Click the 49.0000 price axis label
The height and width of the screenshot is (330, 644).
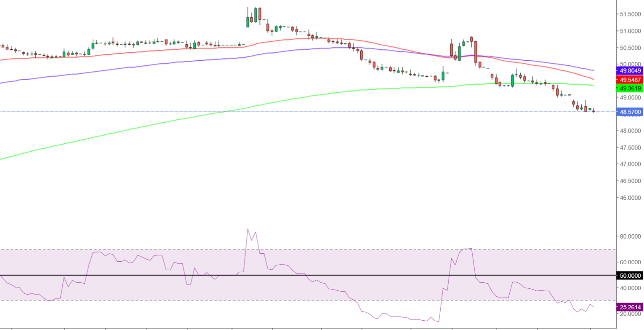630,97
